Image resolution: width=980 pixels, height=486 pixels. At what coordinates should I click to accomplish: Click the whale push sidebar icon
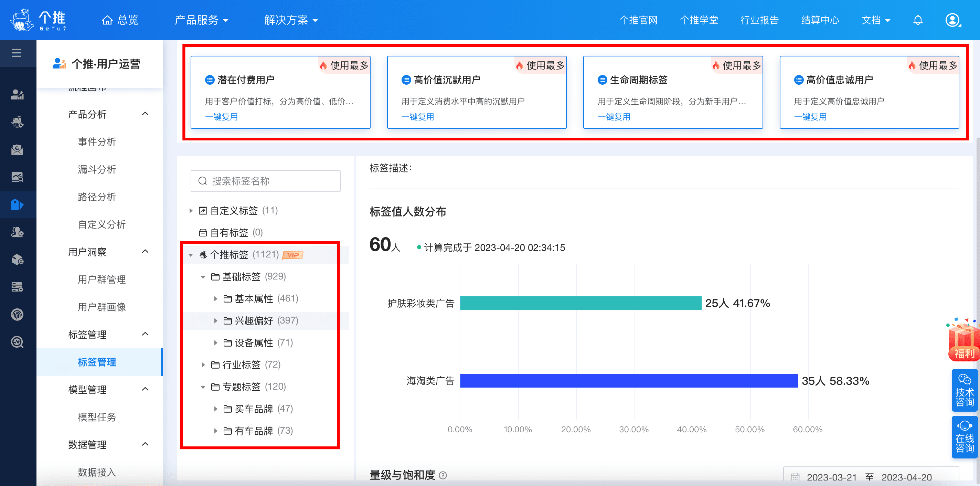[17, 122]
